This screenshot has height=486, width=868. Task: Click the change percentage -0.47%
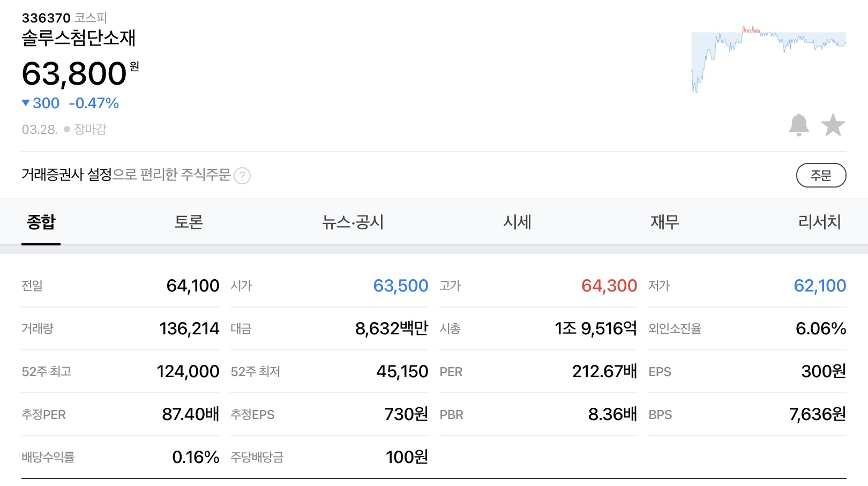[94, 103]
